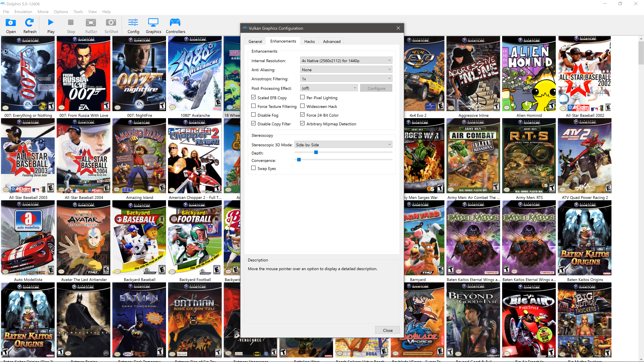Toggle Arbitrary Mipmap Detection checkbox
The width and height of the screenshot is (644, 362).
tap(303, 123)
